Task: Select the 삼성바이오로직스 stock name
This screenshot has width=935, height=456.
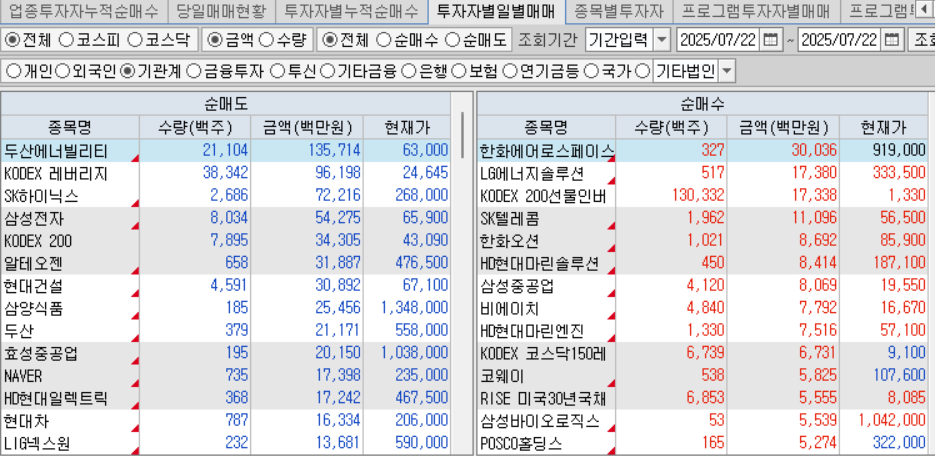Action: [x=540, y=421]
